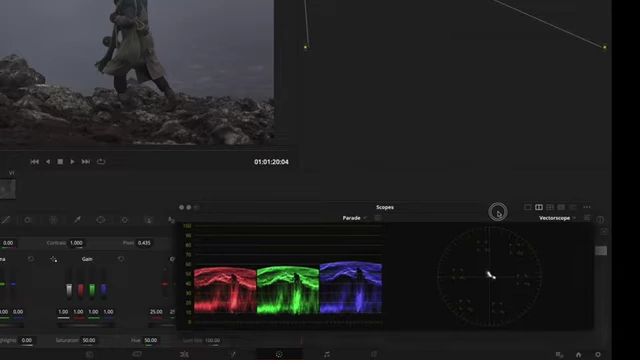This screenshot has height=360, width=640.
Task: Switch to the Edit page
Action: [184, 354]
